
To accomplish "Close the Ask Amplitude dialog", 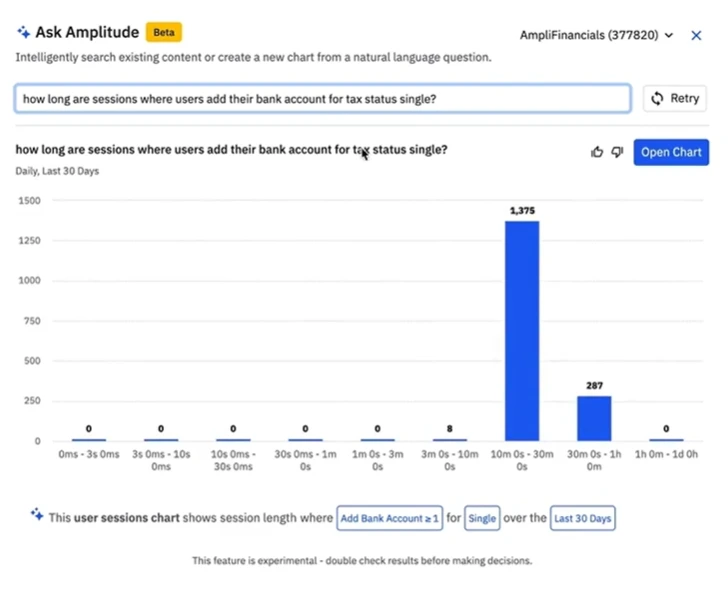I will (x=697, y=35).
